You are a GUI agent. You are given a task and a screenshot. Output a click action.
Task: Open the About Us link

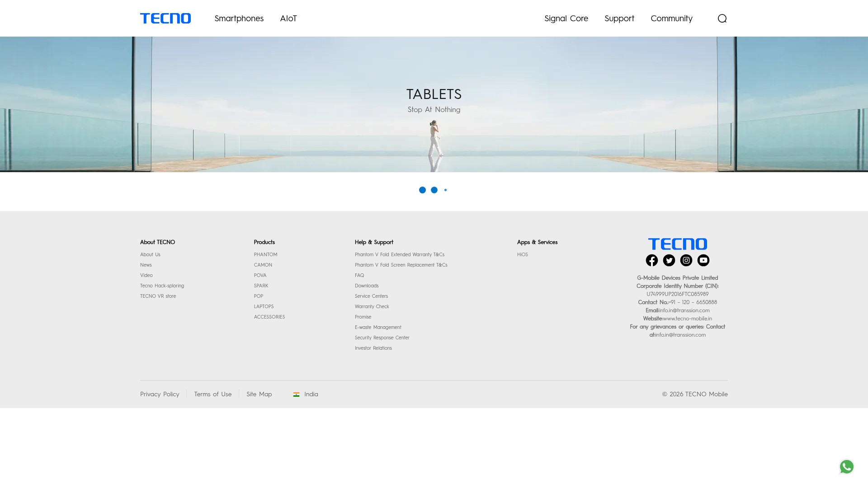150,255
